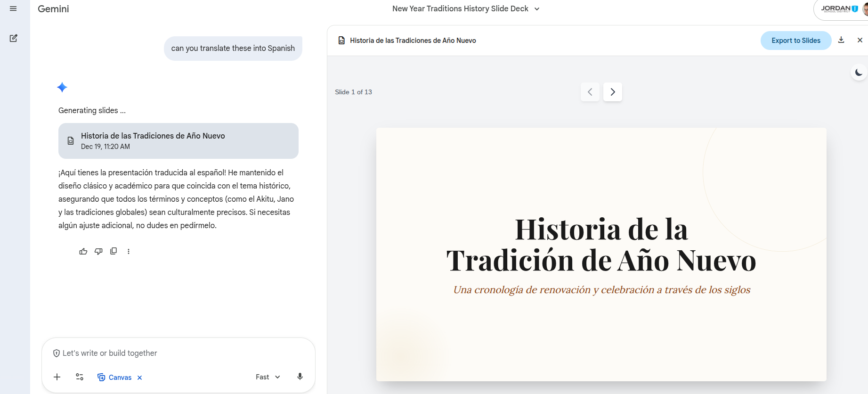Give the response a thumbs up
Screen dimensions: 868x394
pyautogui.click(x=83, y=251)
